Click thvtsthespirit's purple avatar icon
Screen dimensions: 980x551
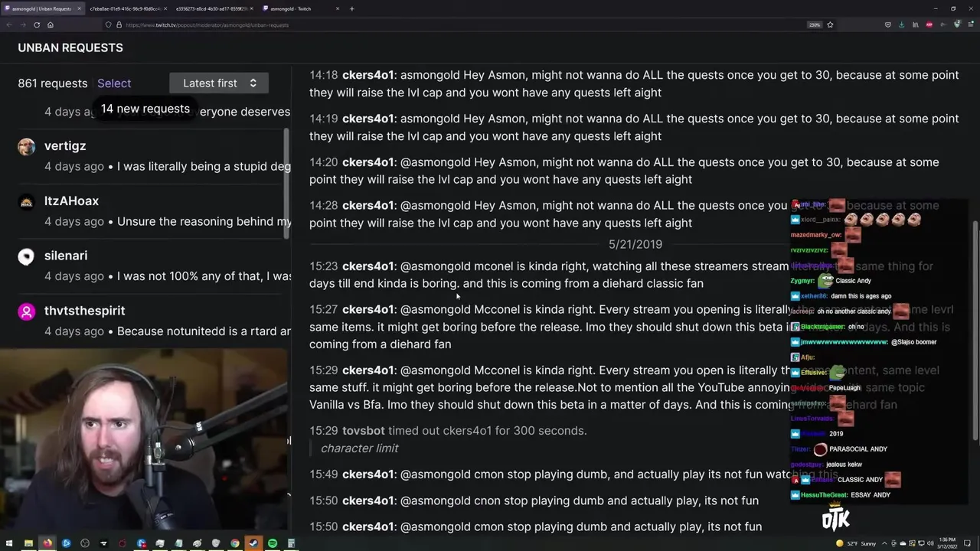click(x=27, y=312)
